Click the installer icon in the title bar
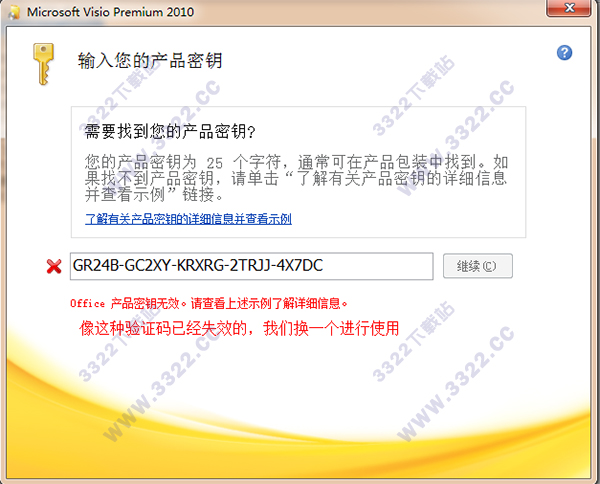The height and width of the screenshot is (484, 600). tap(15, 13)
